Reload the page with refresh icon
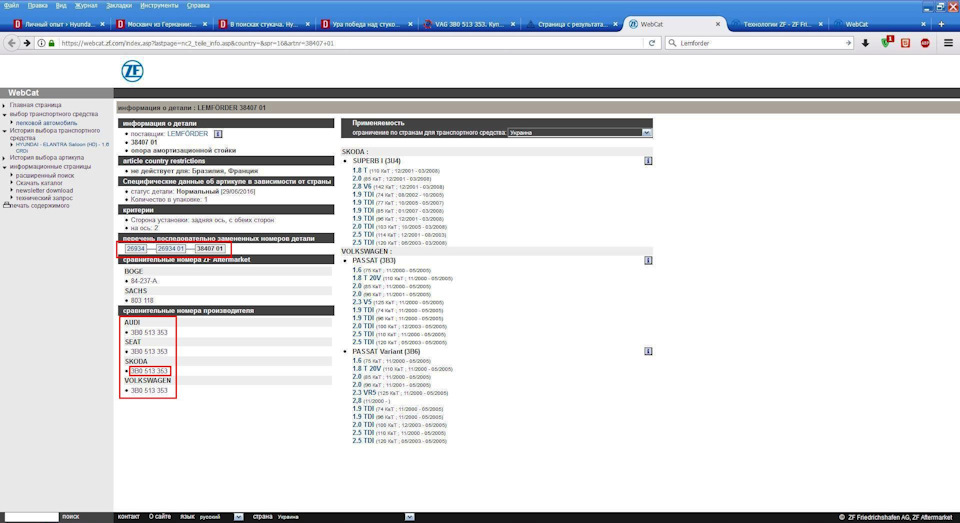Viewport: 960px width, 523px height. (x=651, y=43)
